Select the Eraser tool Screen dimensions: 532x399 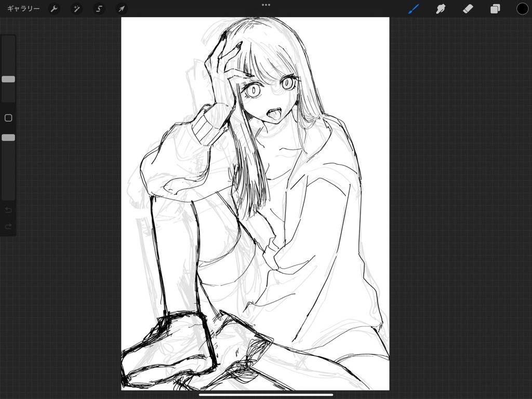click(468, 9)
